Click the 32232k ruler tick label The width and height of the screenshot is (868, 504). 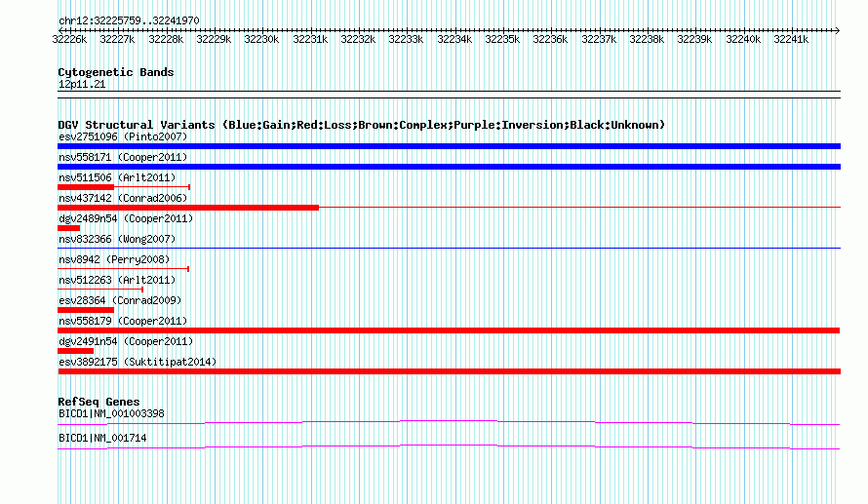358,39
